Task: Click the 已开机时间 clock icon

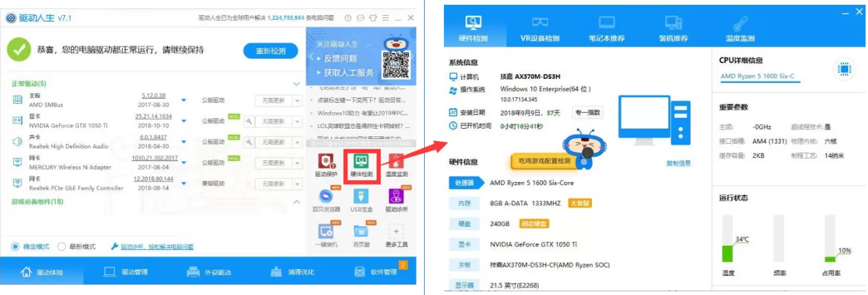Action: click(453, 125)
